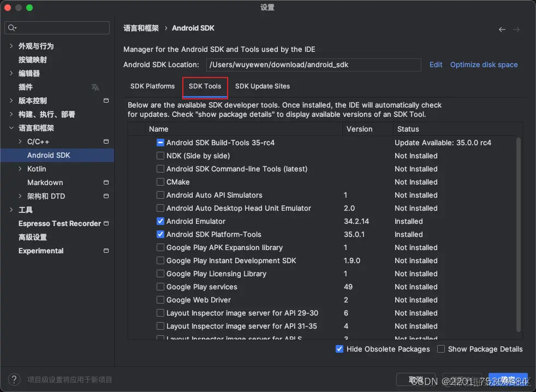Uncheck Hide Obsolete Packages
Screen dimensions: 536x392
[x=339, y=349]
